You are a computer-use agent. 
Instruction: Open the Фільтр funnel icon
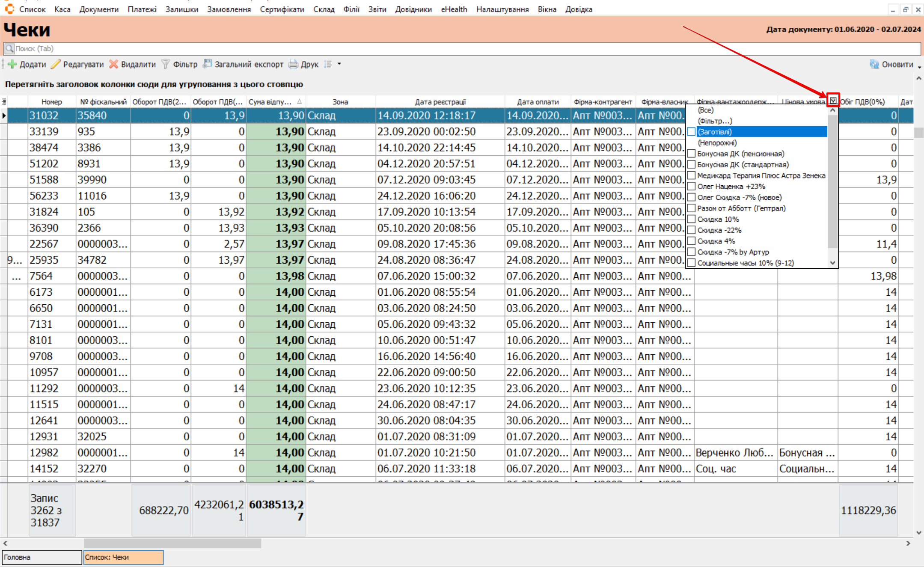pos(165,64)
